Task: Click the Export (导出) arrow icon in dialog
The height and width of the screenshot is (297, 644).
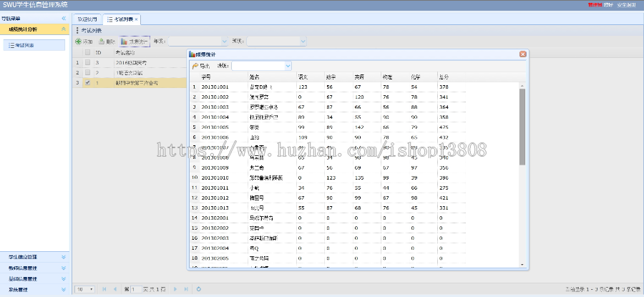Action: point(195,66)
